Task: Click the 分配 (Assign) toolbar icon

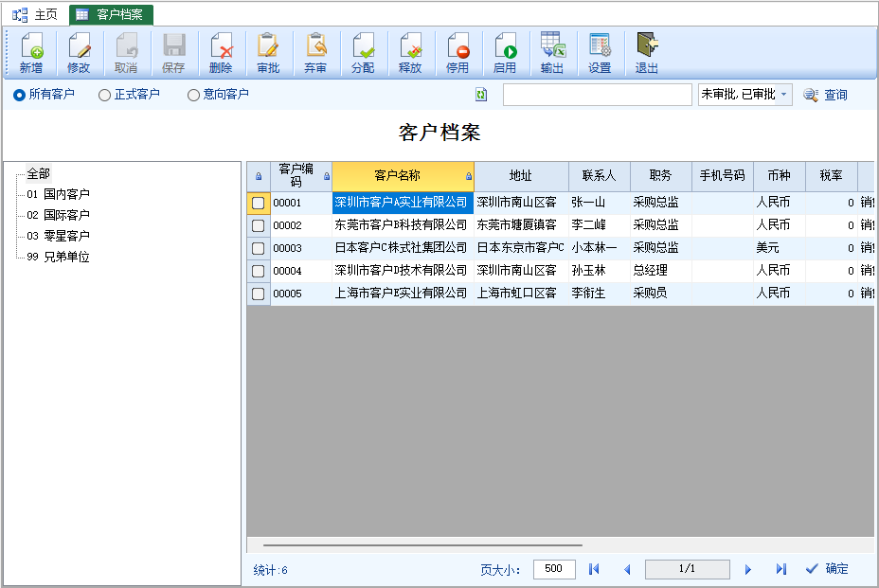Action: (363, 53)
